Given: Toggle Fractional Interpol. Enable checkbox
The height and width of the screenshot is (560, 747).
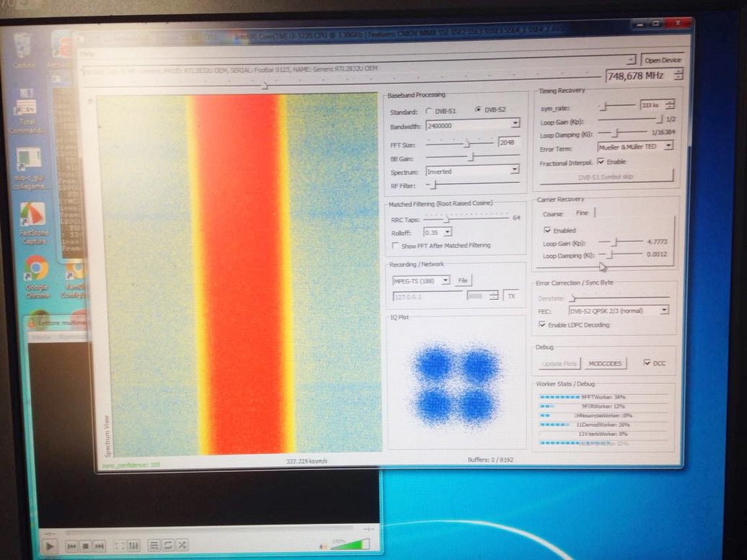Looking at the screenshot, I should coord(601,161).
